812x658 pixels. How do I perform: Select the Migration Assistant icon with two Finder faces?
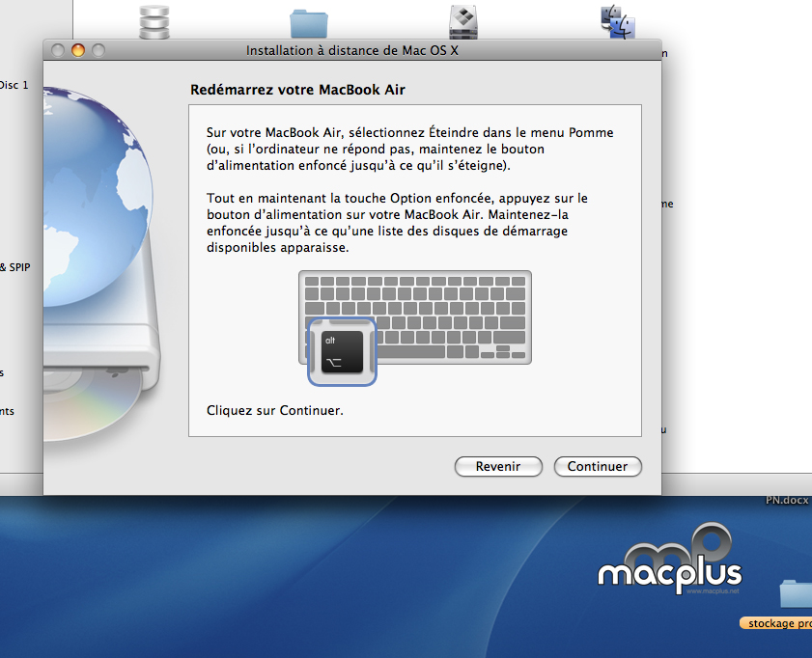(x=617, y=22)
